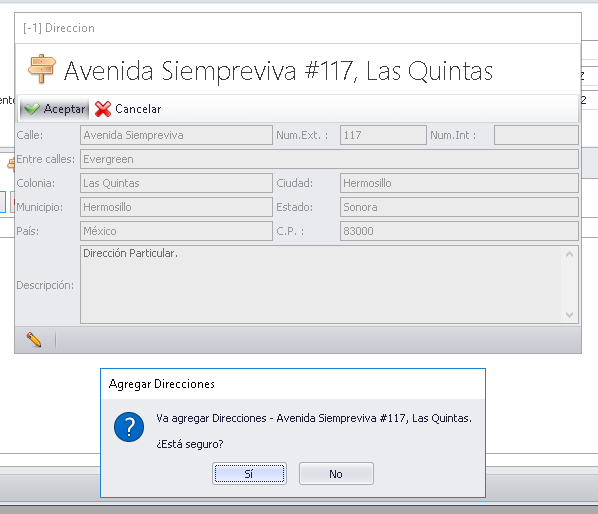Click the Num.Ext. field showing 117
598x514 pixels.
coord(383,135)
